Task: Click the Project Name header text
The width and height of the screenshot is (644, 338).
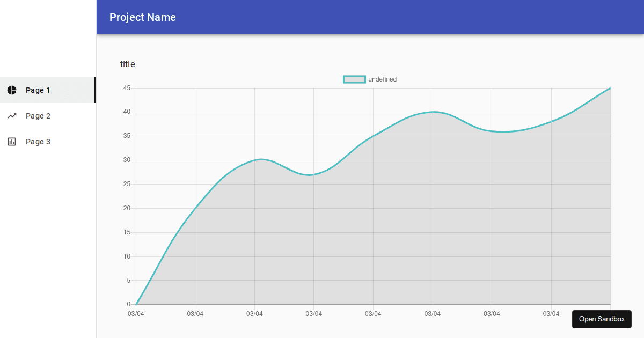Action: click(x=143, y=17)
